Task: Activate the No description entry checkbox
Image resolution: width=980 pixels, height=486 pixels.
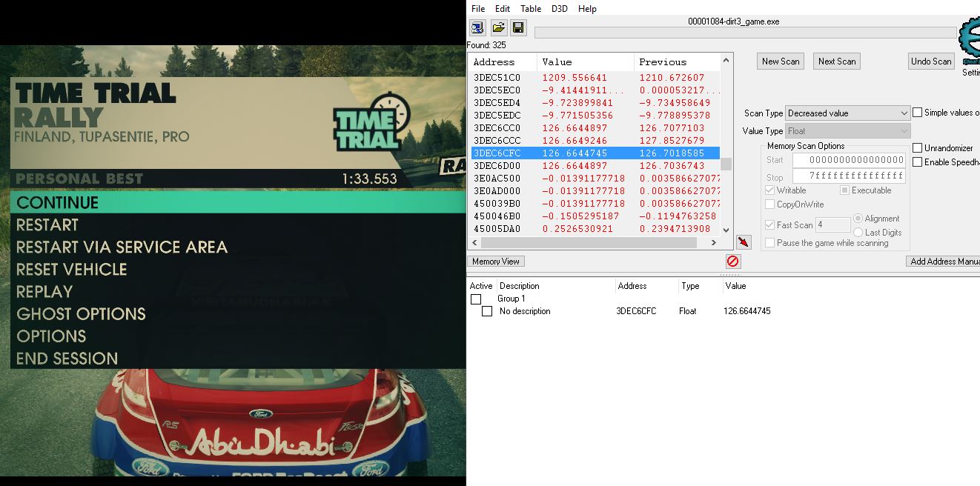Action: coord(487,312)
